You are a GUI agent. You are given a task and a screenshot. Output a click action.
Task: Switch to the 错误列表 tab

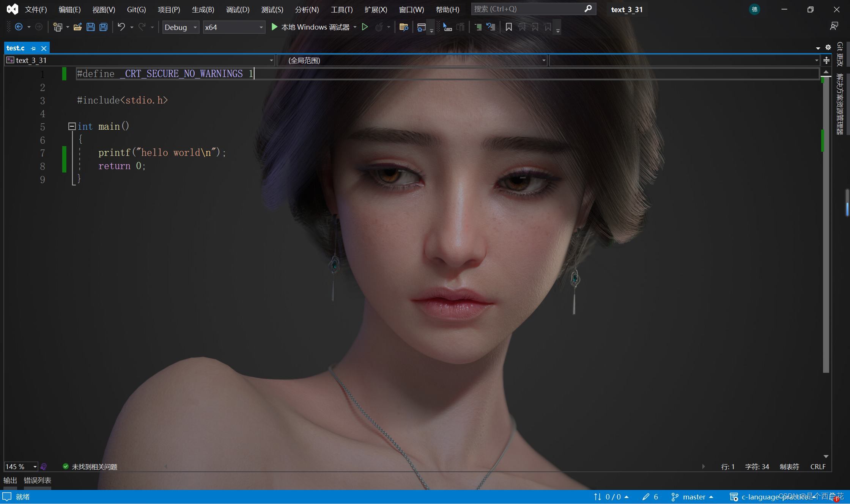37,480
